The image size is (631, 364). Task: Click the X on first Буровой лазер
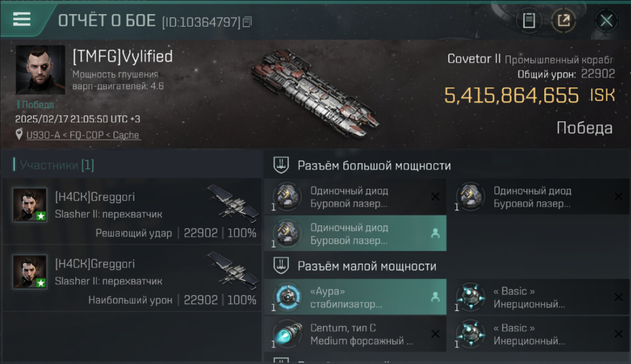(435, 197)
